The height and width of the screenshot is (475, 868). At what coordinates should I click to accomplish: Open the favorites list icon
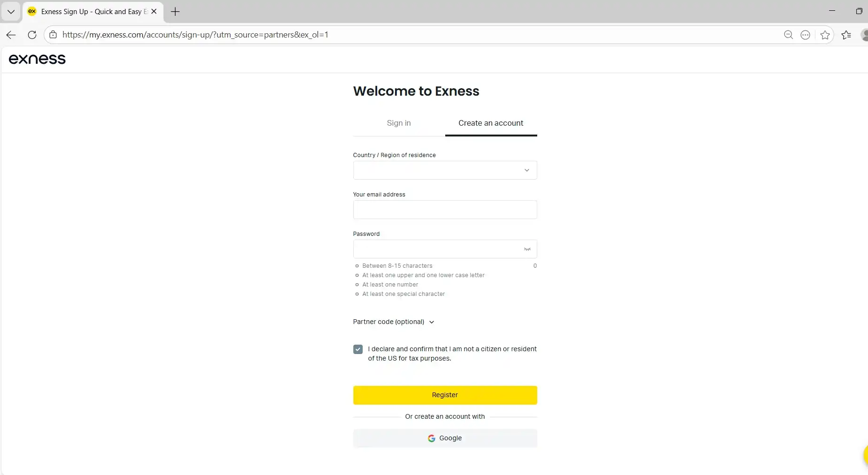coord(846,35)
